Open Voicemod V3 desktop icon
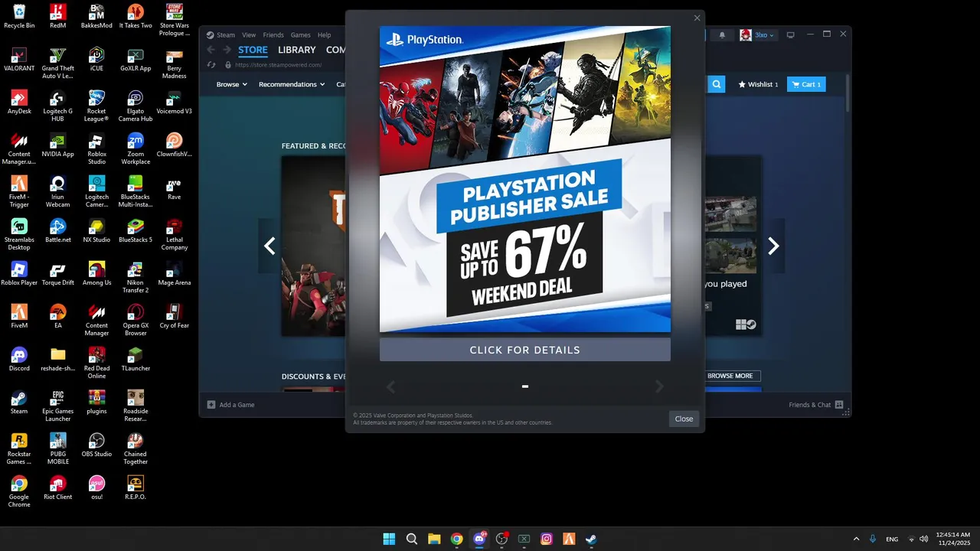 click(x=174, y=102)
